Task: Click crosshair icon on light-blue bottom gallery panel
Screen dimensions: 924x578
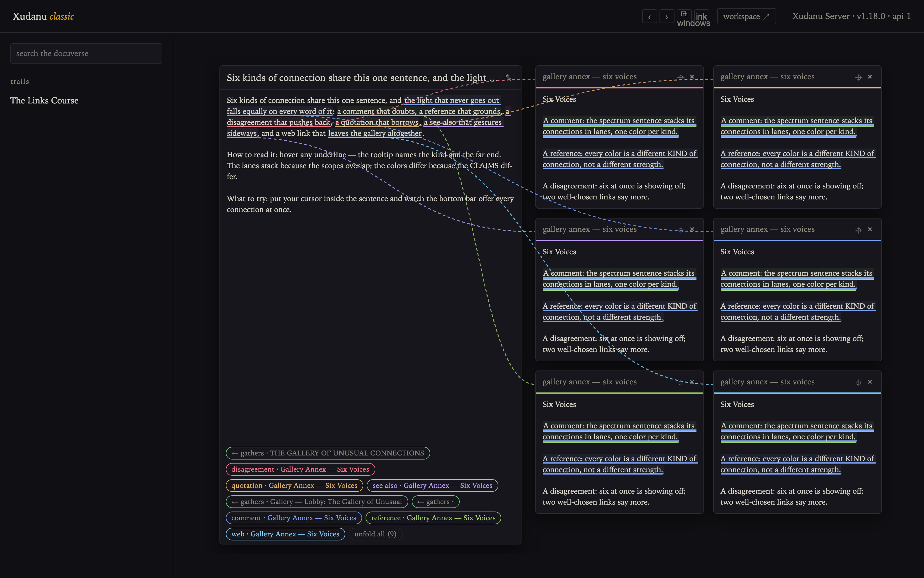Action: pos(859,382)
